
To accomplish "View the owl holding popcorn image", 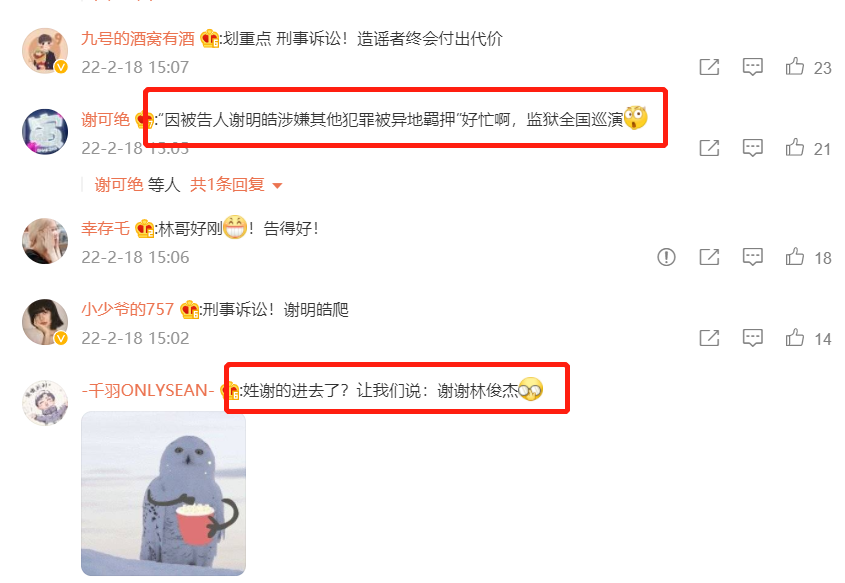I will 163,494.
